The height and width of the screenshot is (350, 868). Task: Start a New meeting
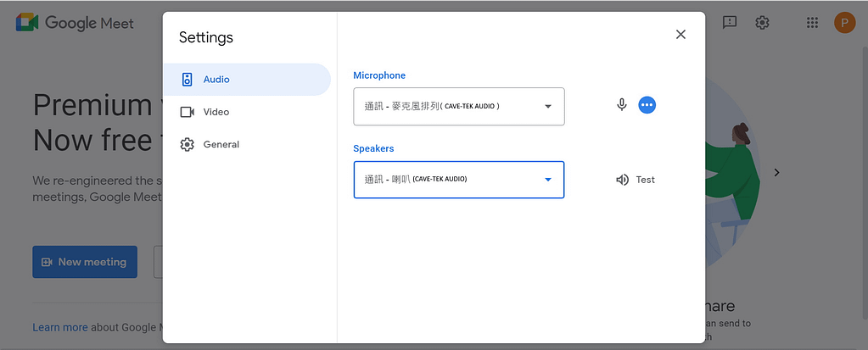point(85,262)
